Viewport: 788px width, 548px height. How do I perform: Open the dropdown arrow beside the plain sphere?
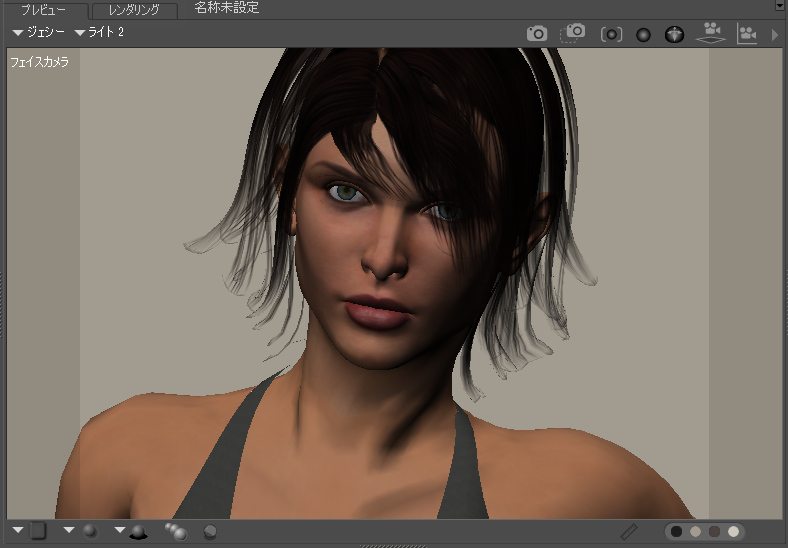pyautogui.click(x=69, y=530)
